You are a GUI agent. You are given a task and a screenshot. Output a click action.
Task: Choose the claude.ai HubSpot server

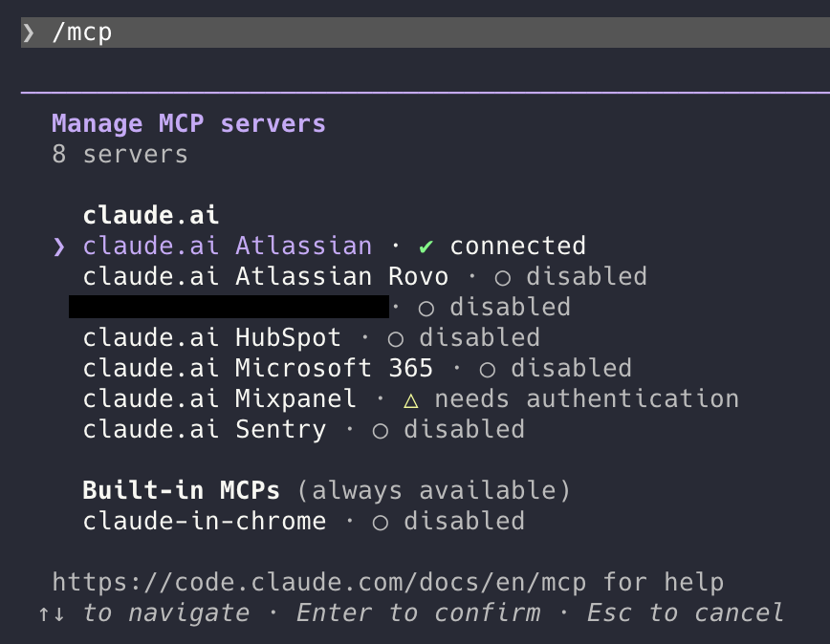(212, 338)
